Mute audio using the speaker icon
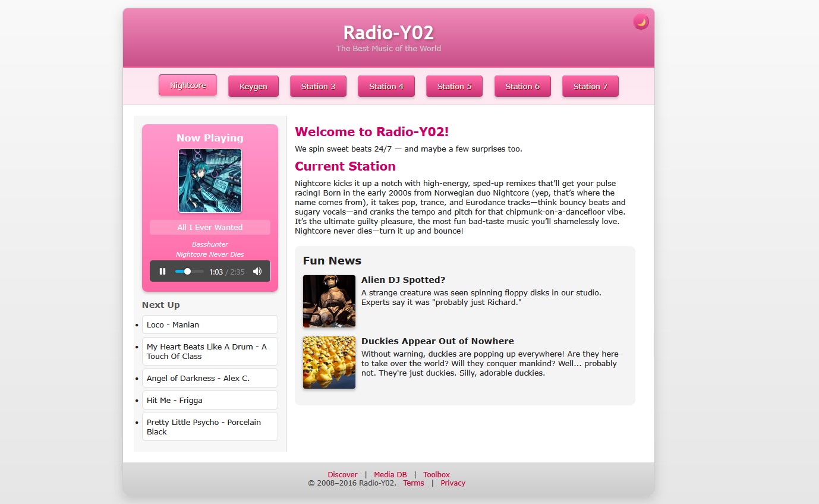Image resolution: width=819 pixels, height=504 pixels. click(x=257, y=271)
